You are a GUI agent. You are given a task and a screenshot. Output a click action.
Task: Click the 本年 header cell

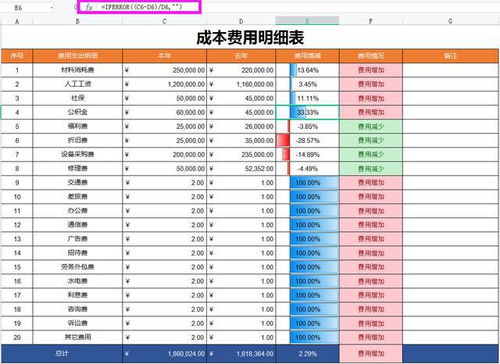coord(164,56)
